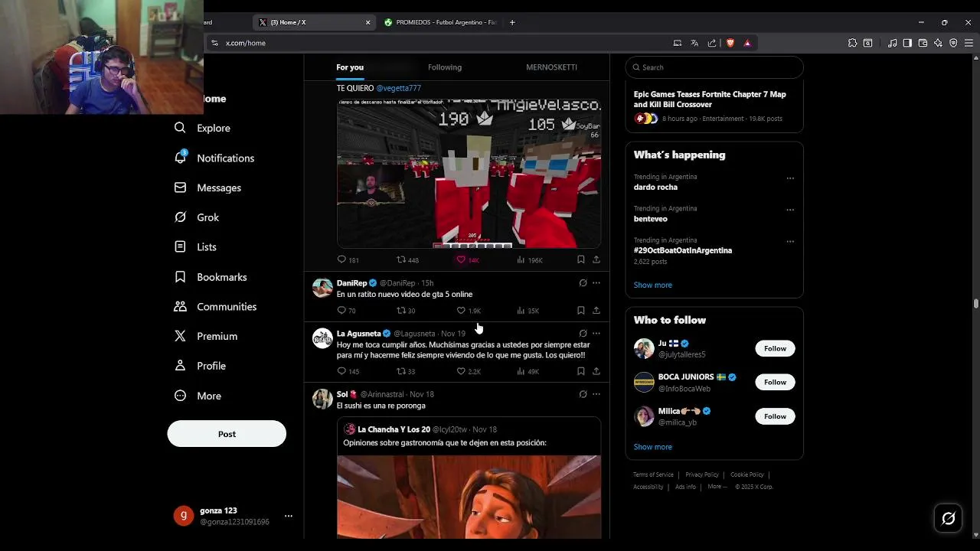Share the vegetta777 video post
This screenshot has width=980, height=551.
click(596, 259)
